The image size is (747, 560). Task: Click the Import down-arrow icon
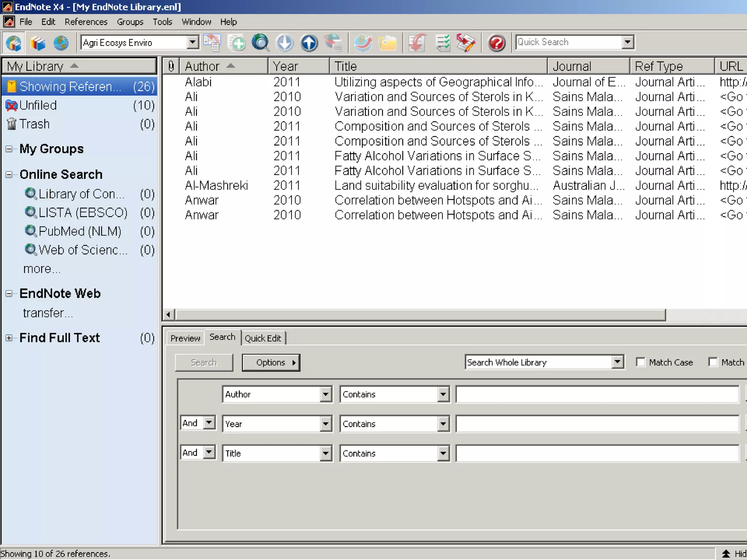[x=285, y=43]
